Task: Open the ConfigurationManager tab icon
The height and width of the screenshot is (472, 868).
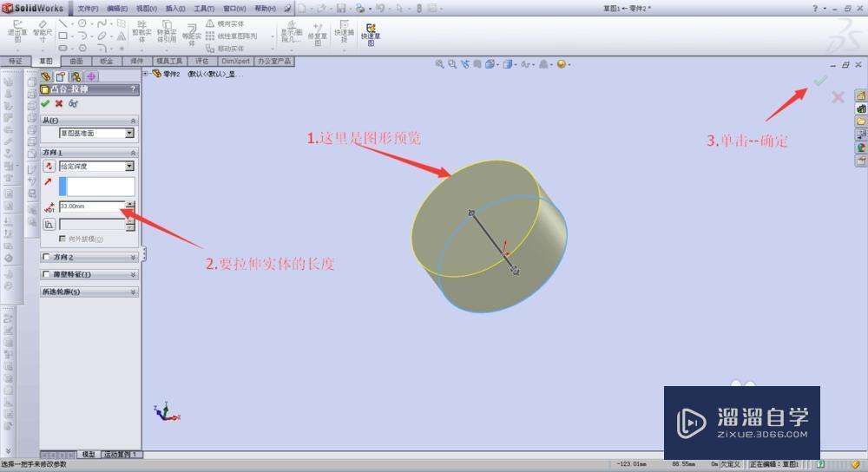Action: click(76, 76)
